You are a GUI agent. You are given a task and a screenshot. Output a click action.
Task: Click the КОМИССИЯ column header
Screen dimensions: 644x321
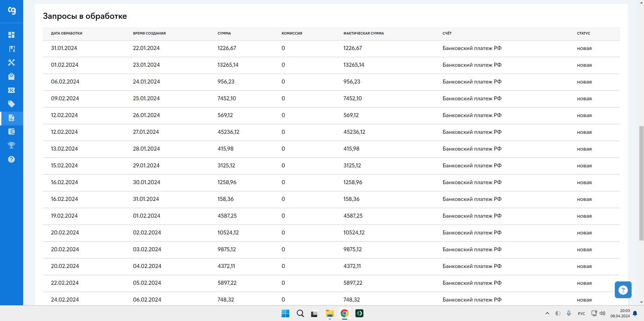click(x=292, y=33)
